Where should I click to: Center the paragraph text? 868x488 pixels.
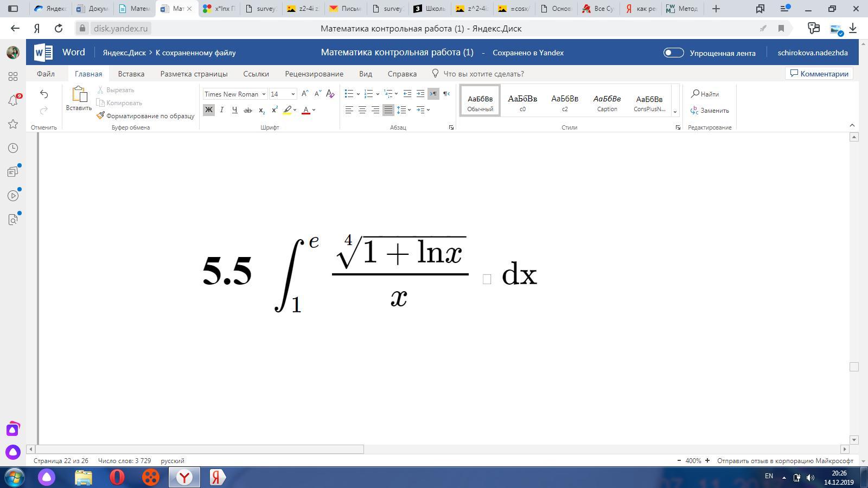pos(362,110)
